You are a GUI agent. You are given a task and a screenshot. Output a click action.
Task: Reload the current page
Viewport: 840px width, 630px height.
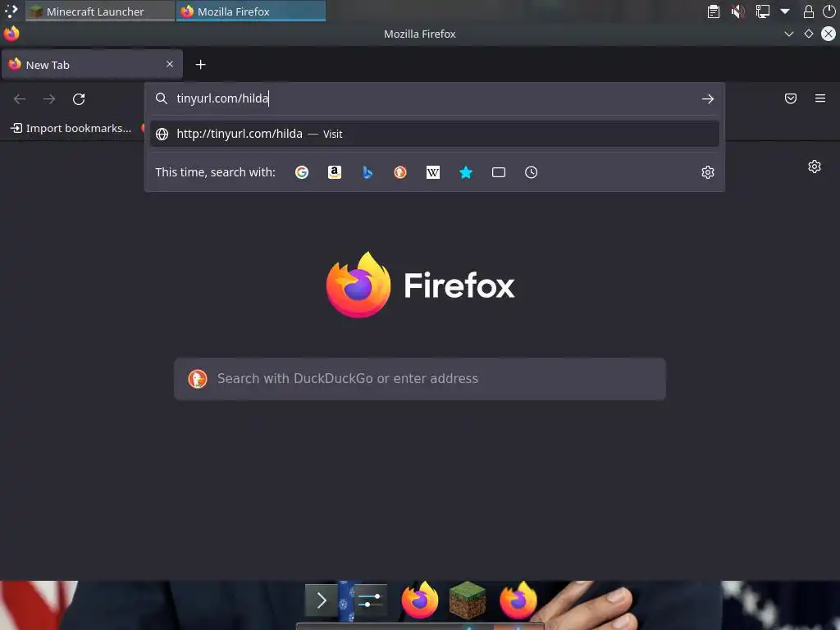pos(79,99)
